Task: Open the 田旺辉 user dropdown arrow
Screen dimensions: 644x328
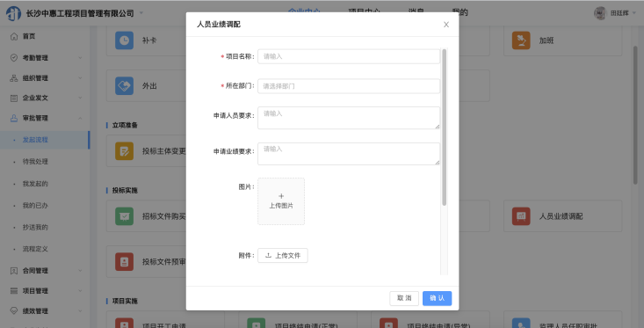Action: pos(633,13)
